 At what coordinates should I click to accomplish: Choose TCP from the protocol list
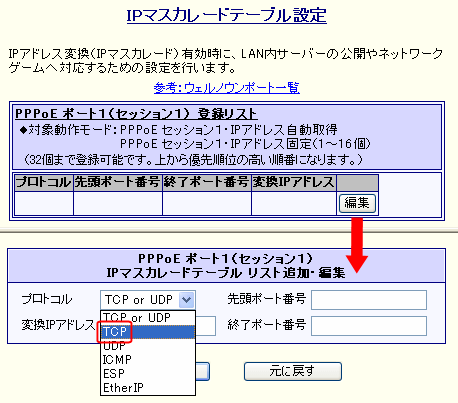(148, 332)
